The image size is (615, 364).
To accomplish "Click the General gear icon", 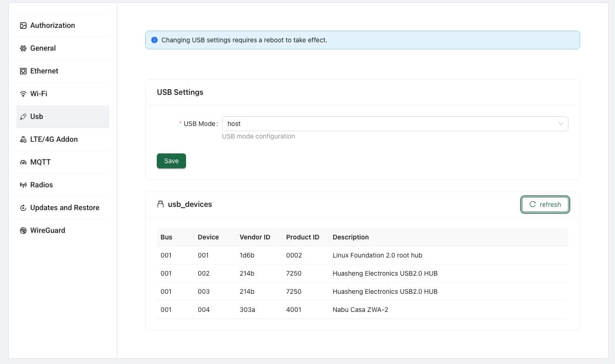I will (23, 48).
